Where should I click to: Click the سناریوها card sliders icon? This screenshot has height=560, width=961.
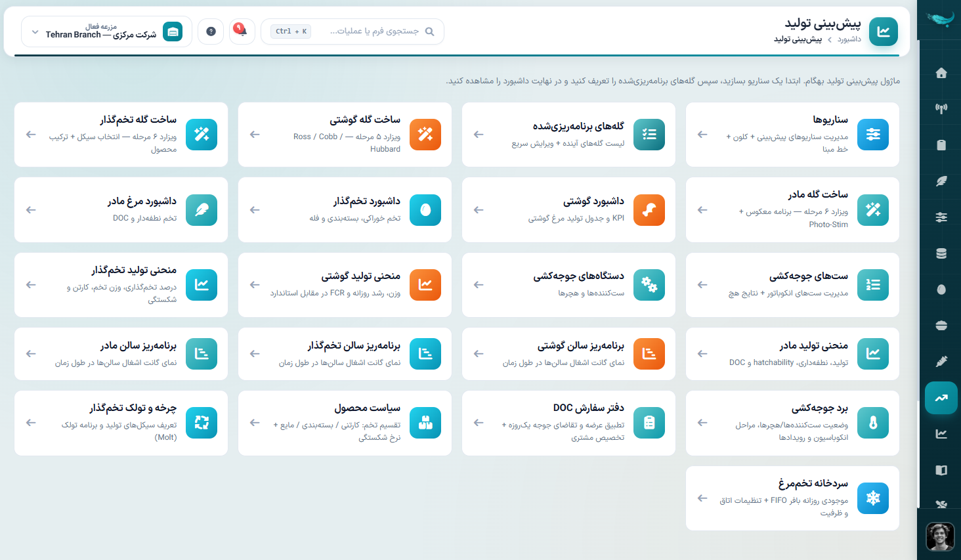[x=873, y=135]
